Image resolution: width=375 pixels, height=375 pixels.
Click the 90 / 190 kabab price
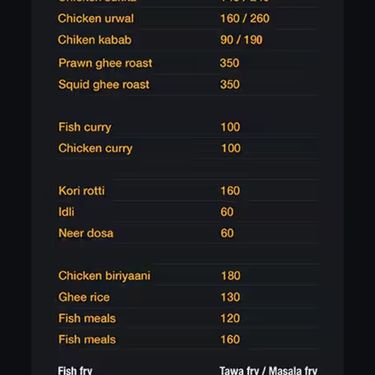(241, 40)
